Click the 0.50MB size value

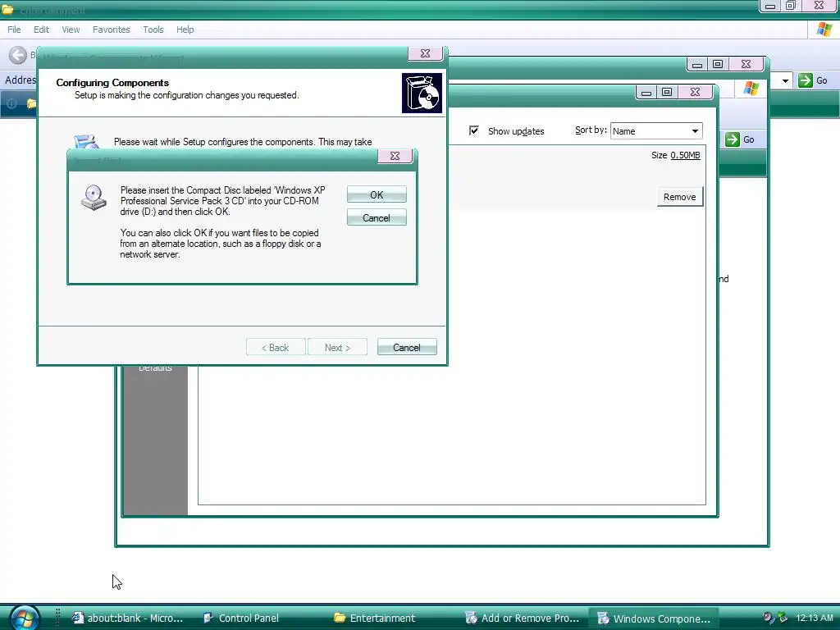click(685, 155)
